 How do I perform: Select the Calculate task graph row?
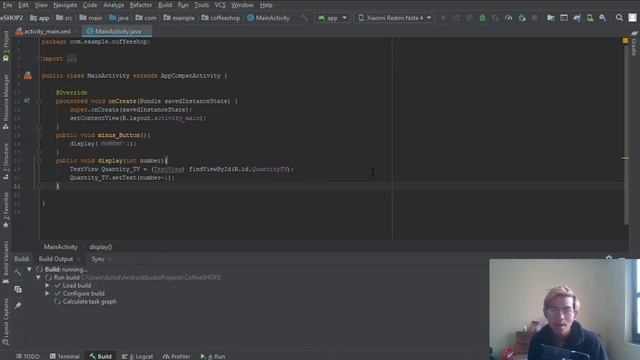tap(85, 302)
